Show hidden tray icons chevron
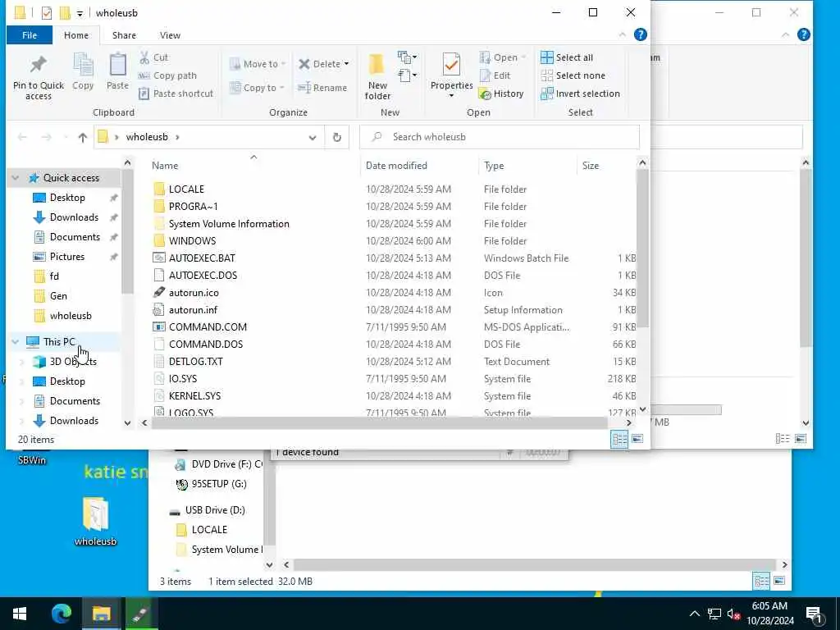The height and width of the screenshot is (630, 840). pyautogui.click(x=694, y=614)
